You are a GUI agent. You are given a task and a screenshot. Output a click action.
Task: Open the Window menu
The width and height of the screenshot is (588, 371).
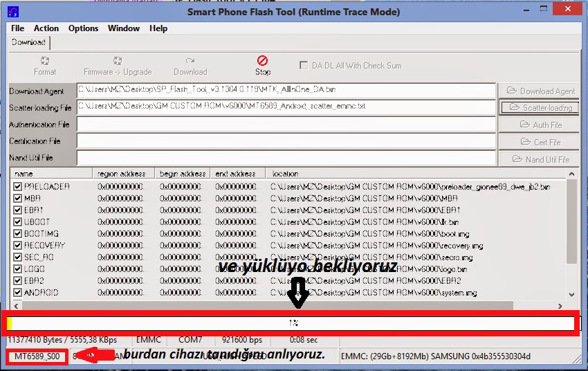click(123, 28)
